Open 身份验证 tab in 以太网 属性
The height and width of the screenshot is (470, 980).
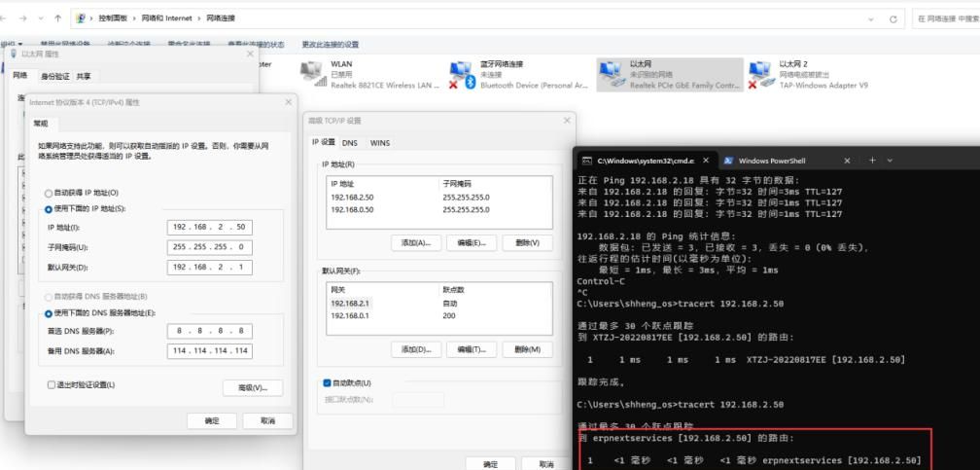click(55, 76)
